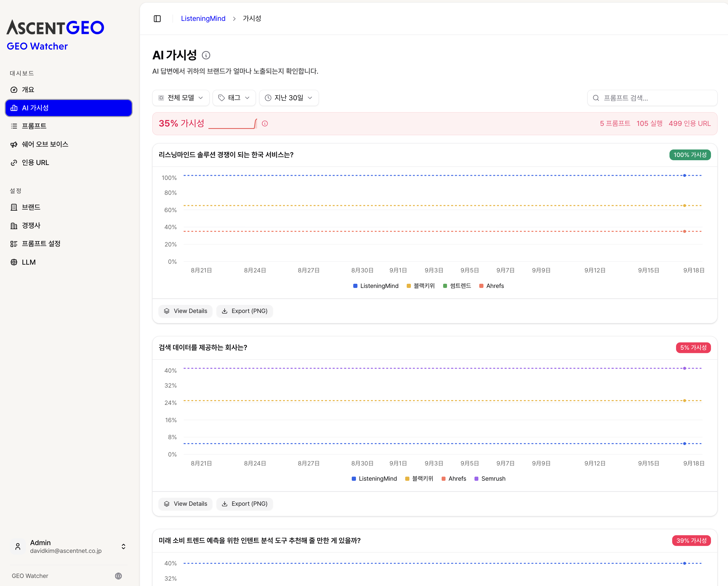Viewport: 728px width, 586px height.
Task: Click the info icon beside 35% 가시성
Action: pyautogui.click(x=265, y=124)
